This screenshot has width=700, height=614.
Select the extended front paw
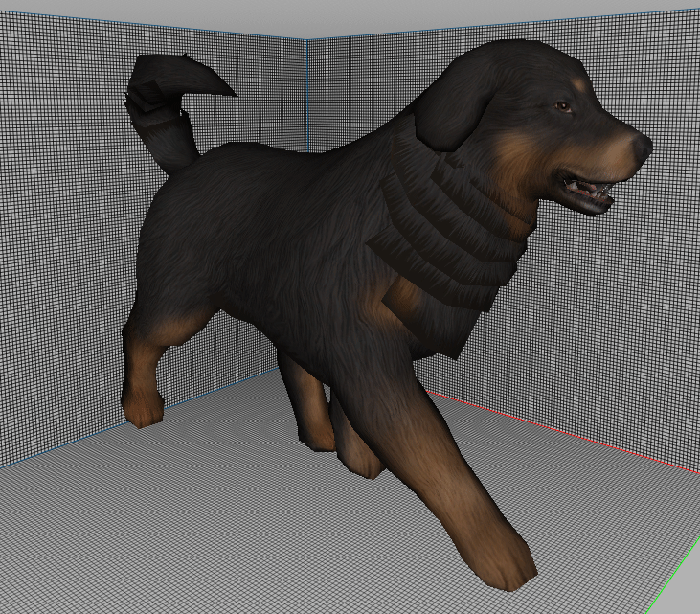pos(508,567)
